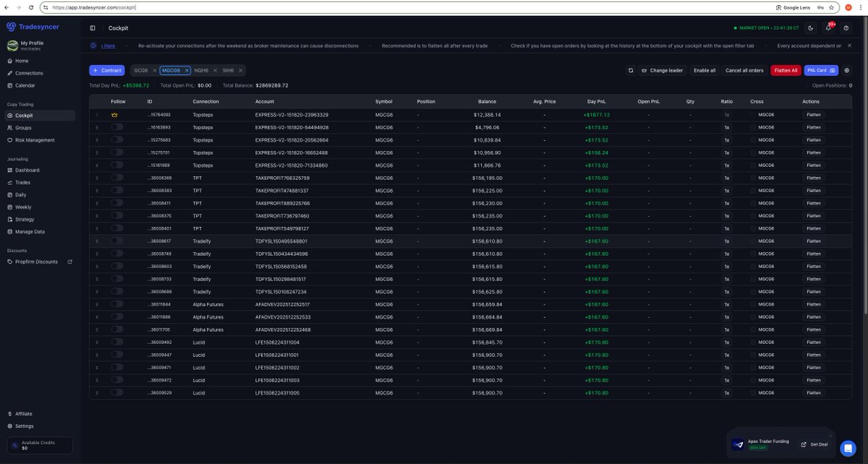Open row menu dots for TAKEPROFIT766325759

point(97,178)
